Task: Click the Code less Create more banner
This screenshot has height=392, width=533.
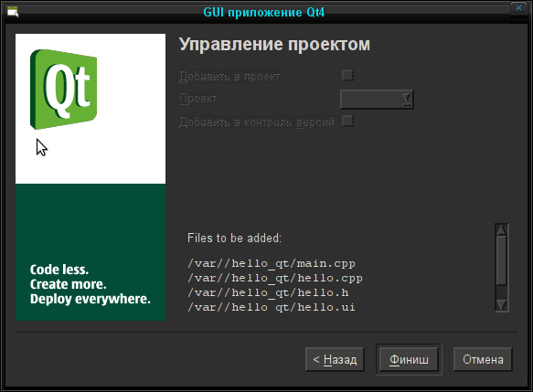Action: [91, 284]
